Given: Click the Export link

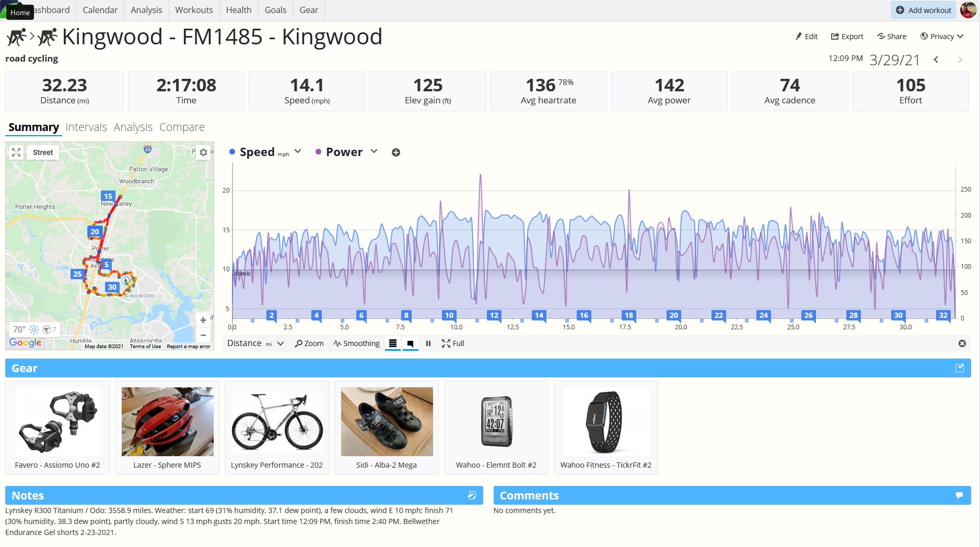Looking at the screenshot, I should point(847,36).
